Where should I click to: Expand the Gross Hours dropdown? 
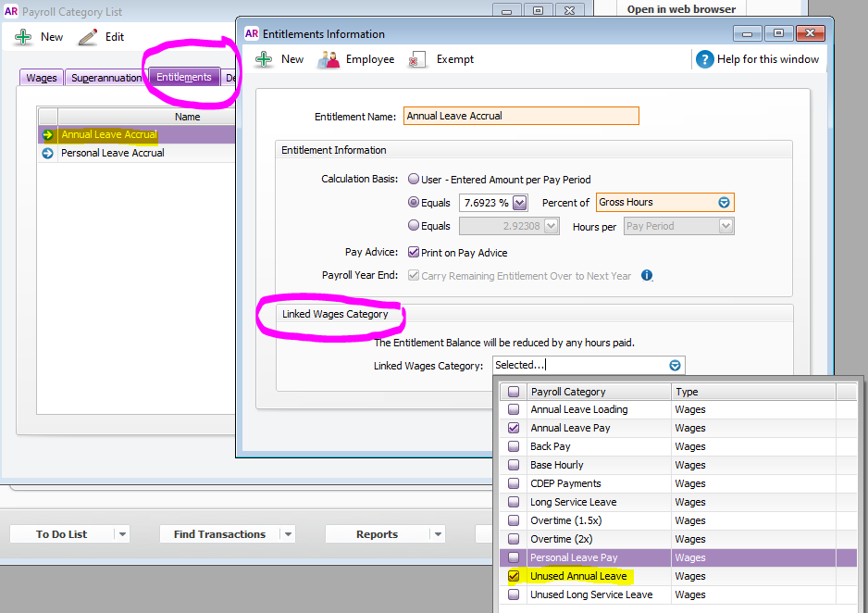click(725, 203)
